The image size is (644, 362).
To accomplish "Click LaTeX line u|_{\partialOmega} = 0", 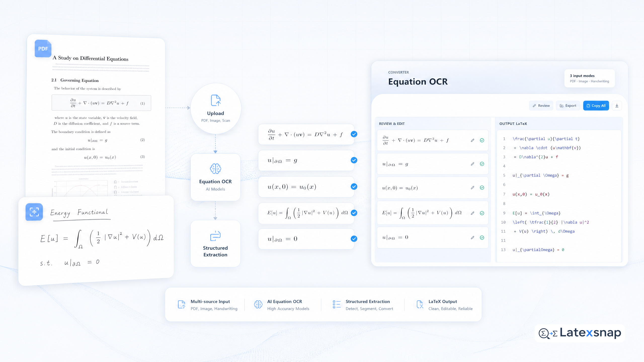I will pyautogui.click(x=538, y=250).
